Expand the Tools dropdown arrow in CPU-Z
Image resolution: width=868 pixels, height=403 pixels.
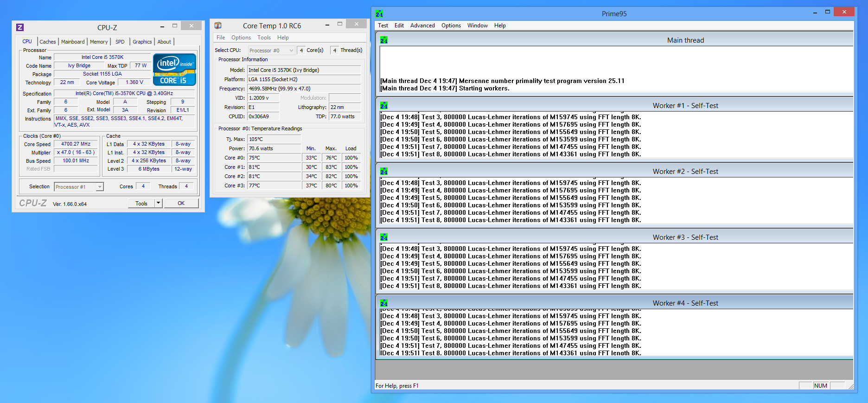(159, 203)
